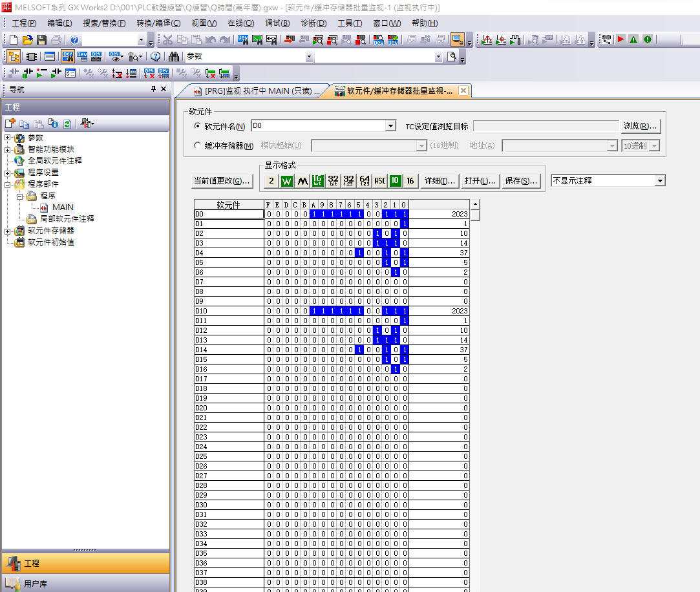Click the device table scrollbar up arrow
The width and height of the screenshot is (700, 592).
tap(475, 204)
